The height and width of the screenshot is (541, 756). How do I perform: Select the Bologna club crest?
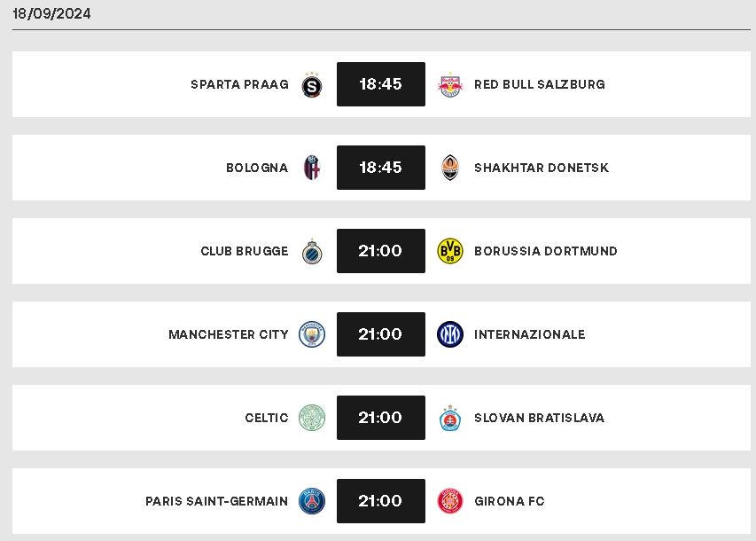pos(312,168)
